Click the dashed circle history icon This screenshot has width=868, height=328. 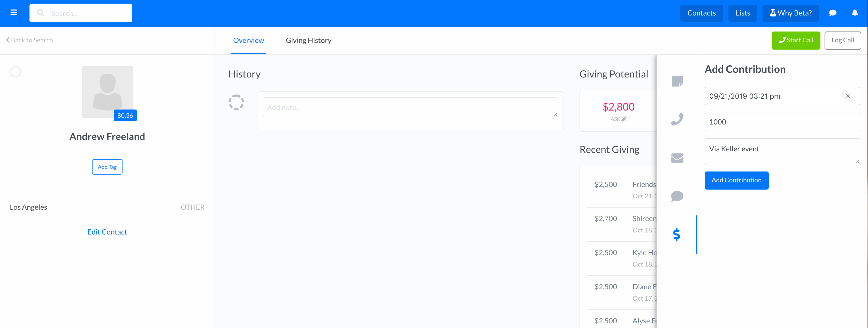tap(236, 102)
